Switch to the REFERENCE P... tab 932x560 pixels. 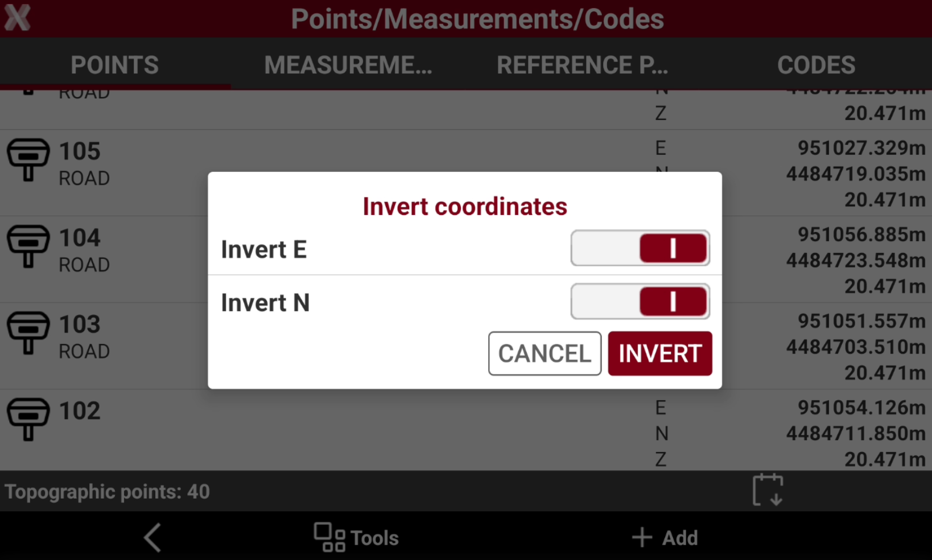(583, 65)
